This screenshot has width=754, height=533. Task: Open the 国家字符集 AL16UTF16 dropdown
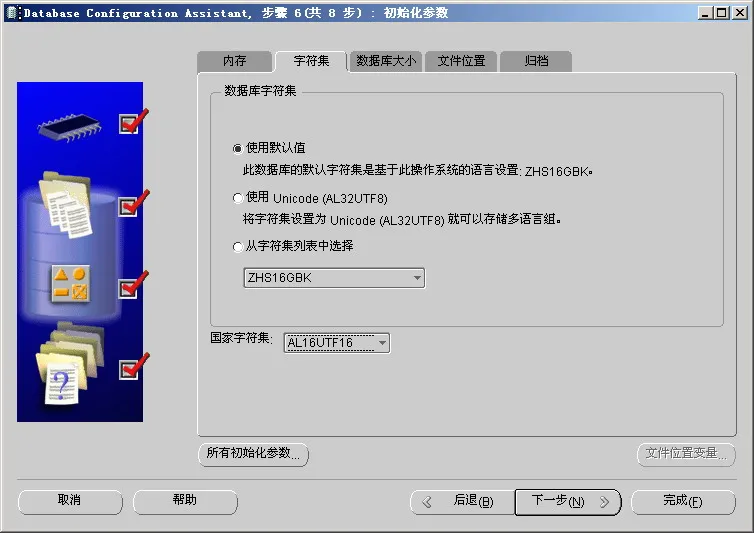[337, 343]
